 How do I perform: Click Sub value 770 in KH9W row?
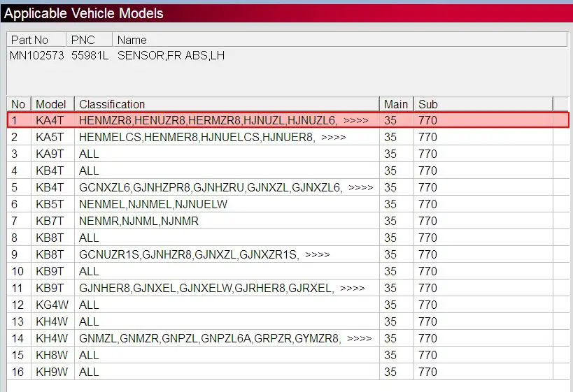[428, 372]
